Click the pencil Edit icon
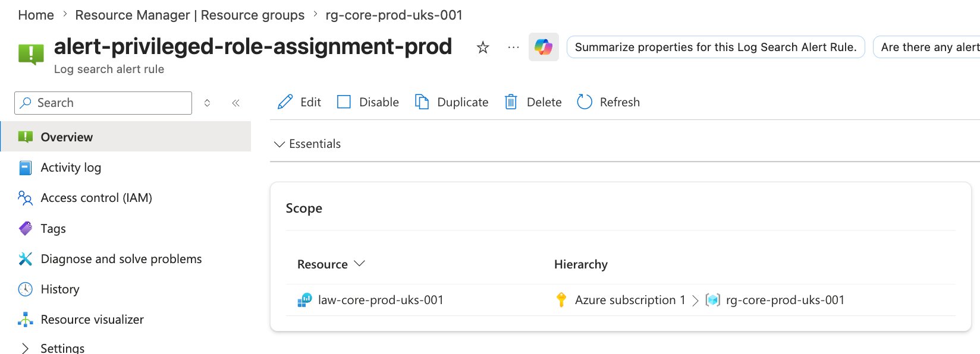This screenshot has width=980, height=354. (x=285, y=102)
